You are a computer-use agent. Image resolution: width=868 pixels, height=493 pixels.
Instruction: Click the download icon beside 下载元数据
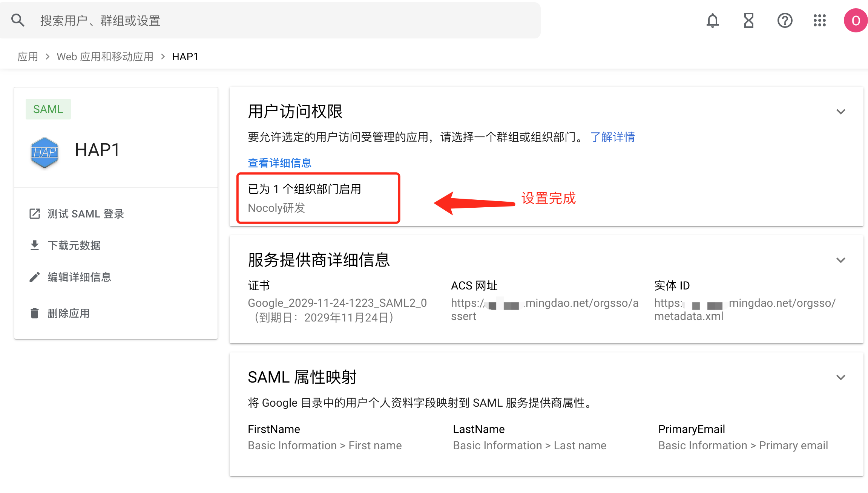[x=35, y=245]
